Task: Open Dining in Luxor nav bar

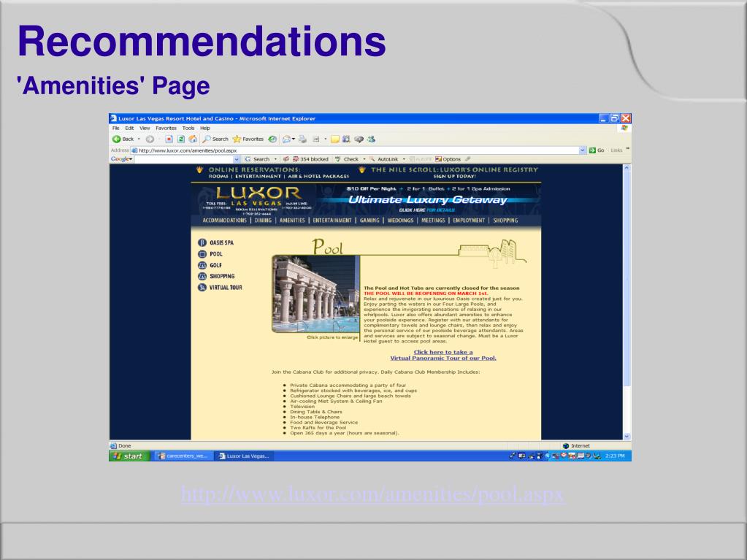Action: [263, 220]
